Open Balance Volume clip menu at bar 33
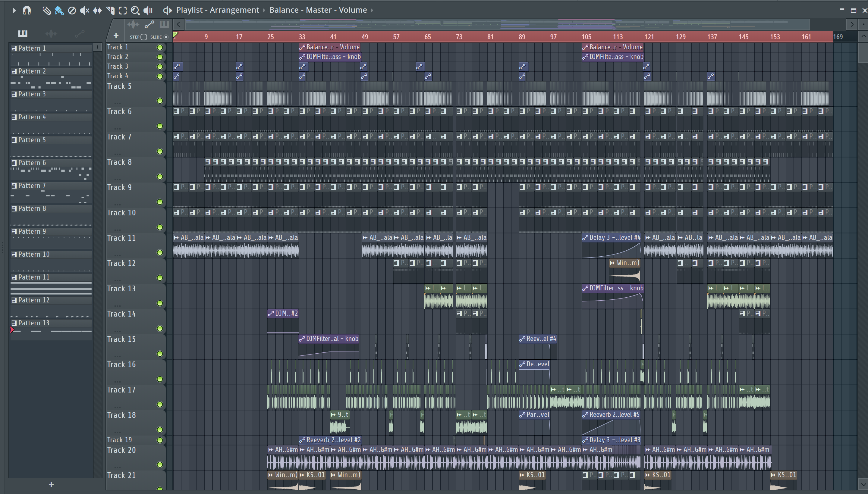Screen dimensions: 868x494 302,48
